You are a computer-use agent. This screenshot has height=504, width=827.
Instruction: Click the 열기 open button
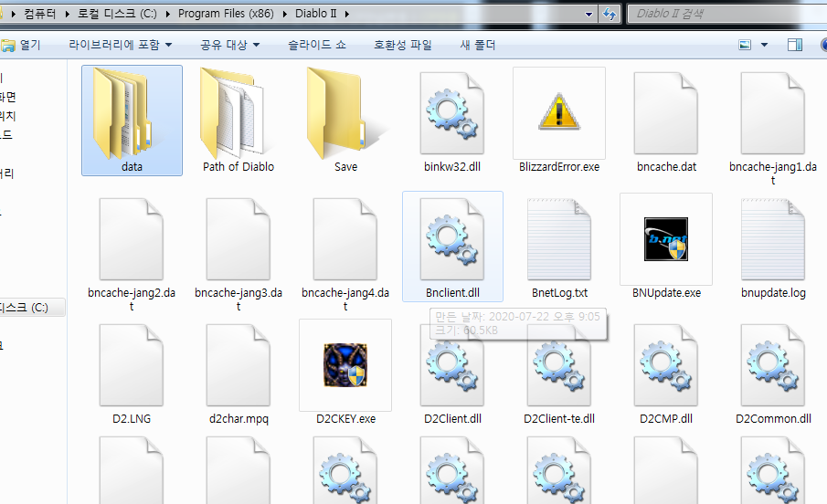21,45
